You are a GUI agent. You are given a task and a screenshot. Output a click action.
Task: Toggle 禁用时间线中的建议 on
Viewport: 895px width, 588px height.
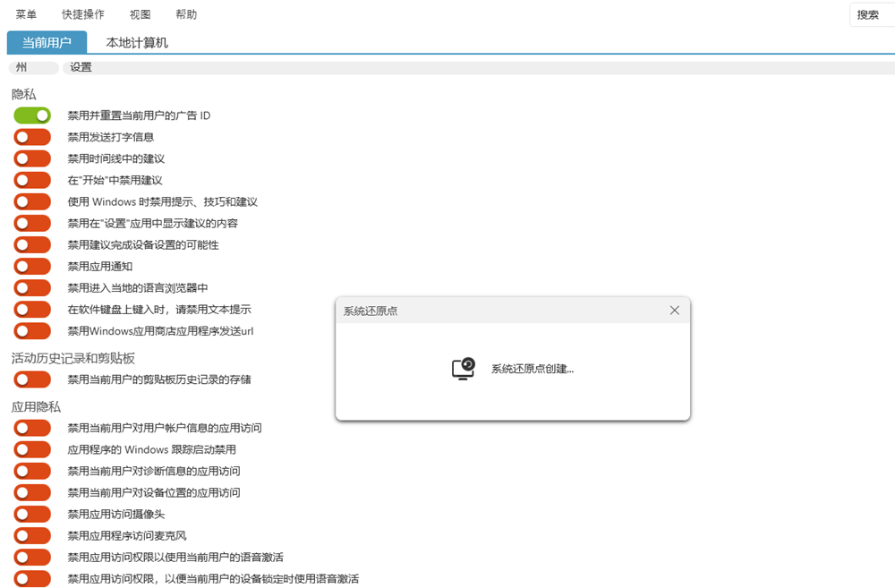[32, 158]
